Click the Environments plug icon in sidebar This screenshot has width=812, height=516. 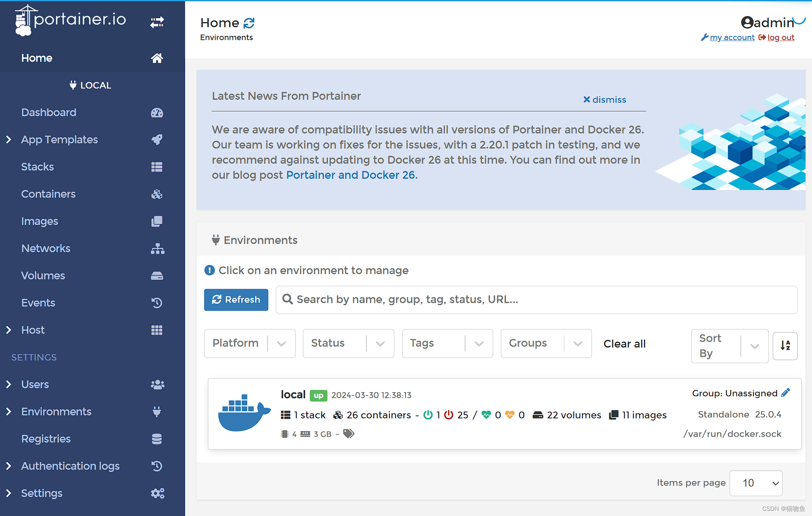157,412
